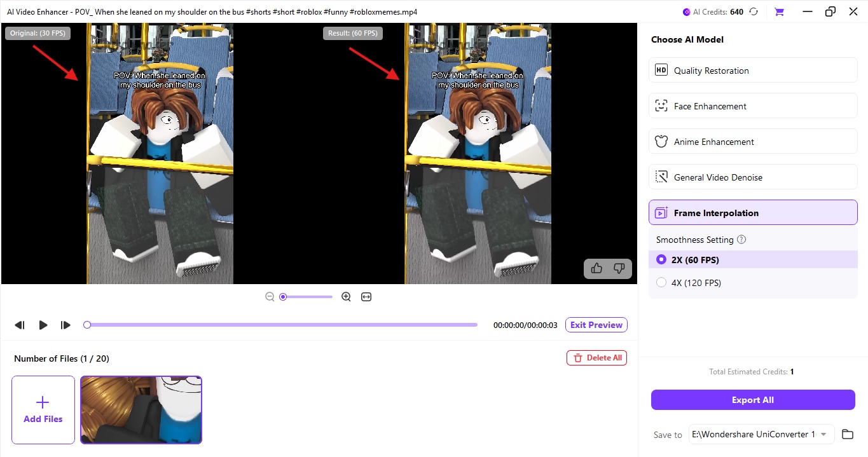Viewport: 868px width, 457px height.
Task: Click the Frame Interpolation icon
Action: [661, 213]
